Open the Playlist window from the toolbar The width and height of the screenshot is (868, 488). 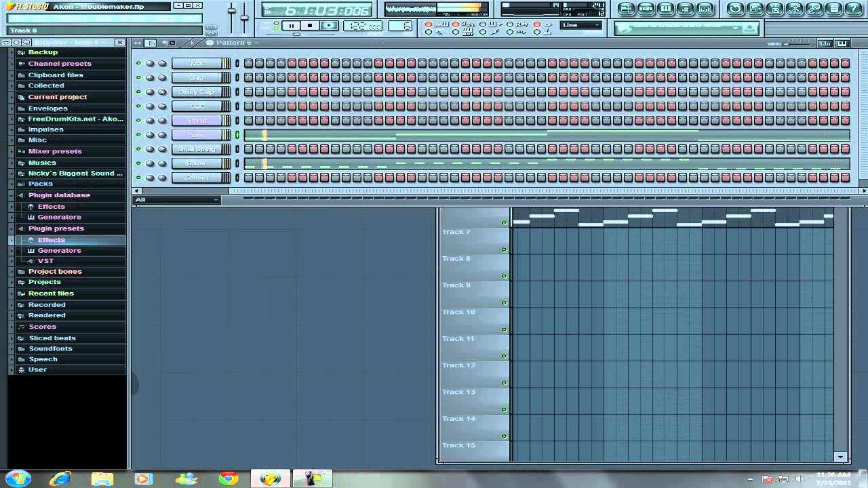627,9
